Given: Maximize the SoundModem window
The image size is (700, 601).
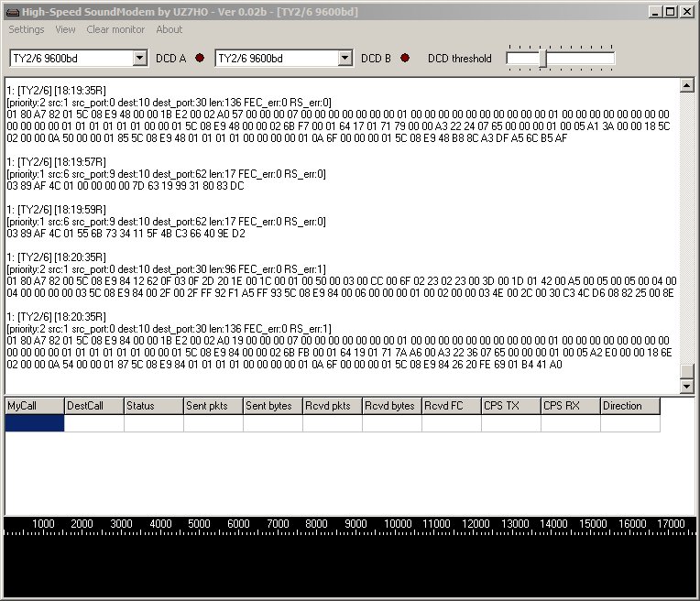Looking at the screenshot, I should pos(671,12).
